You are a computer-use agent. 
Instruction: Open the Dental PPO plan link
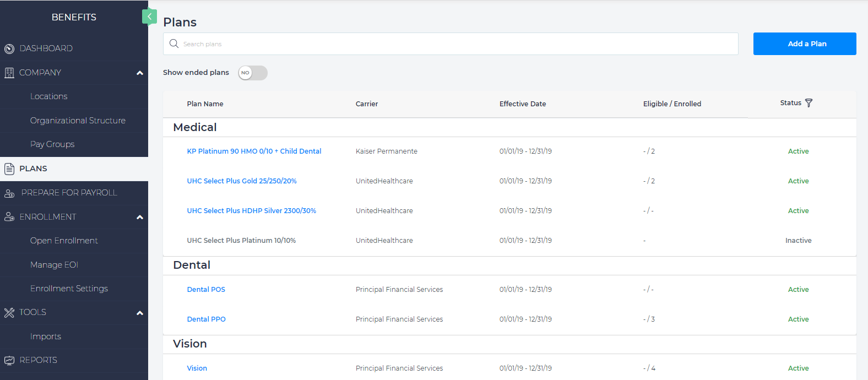207,319
